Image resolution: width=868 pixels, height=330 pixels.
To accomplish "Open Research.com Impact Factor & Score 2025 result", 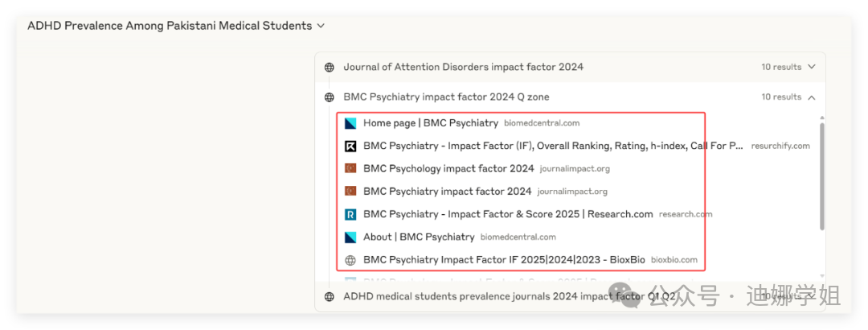I will point(508,214).
